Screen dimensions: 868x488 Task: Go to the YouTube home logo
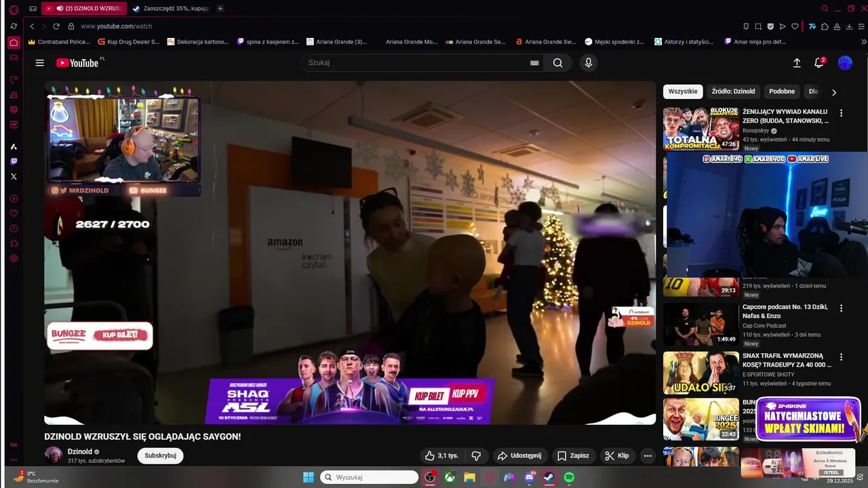[x=77, y=63]
